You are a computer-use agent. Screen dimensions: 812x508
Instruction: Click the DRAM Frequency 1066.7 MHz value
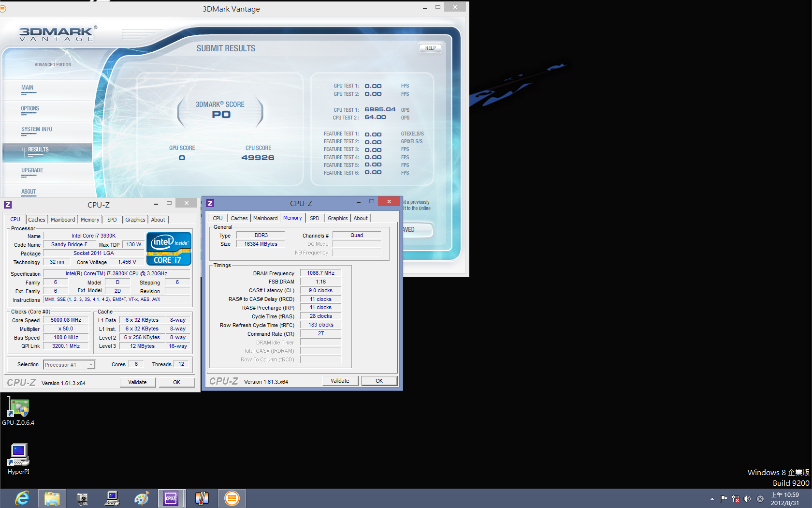[x=321, y=273]
